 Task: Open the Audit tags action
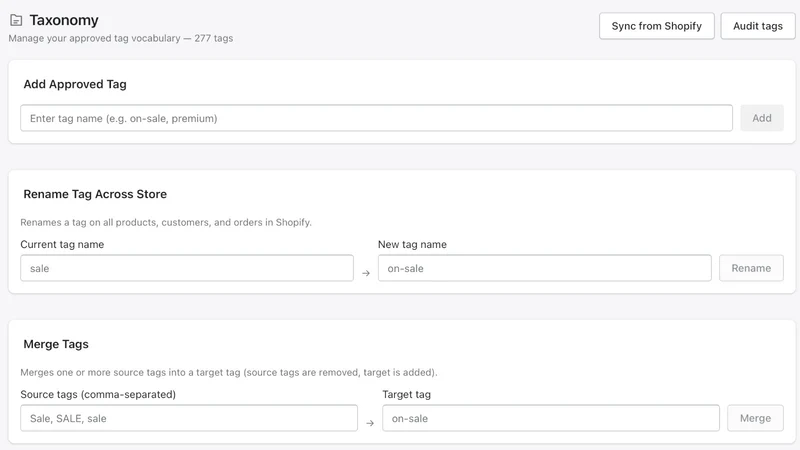pyautogui.click(x=758, y=26)
